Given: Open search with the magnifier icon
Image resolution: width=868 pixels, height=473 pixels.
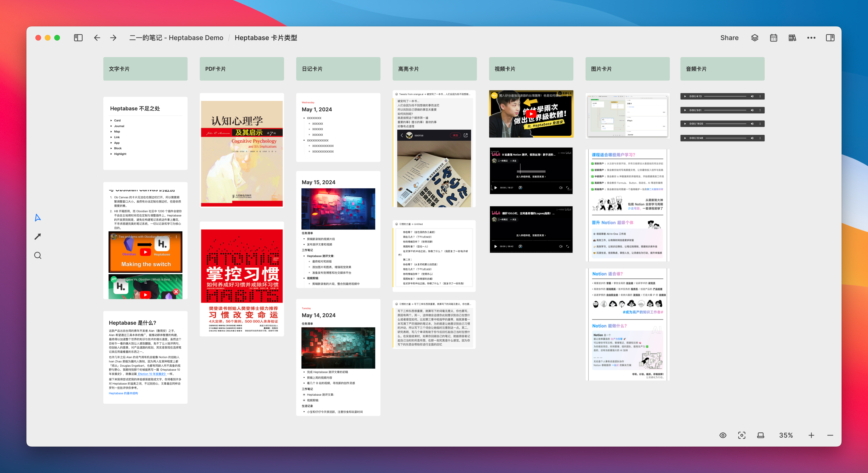Looking at the screenshot, I should click(x=38, y=255).
